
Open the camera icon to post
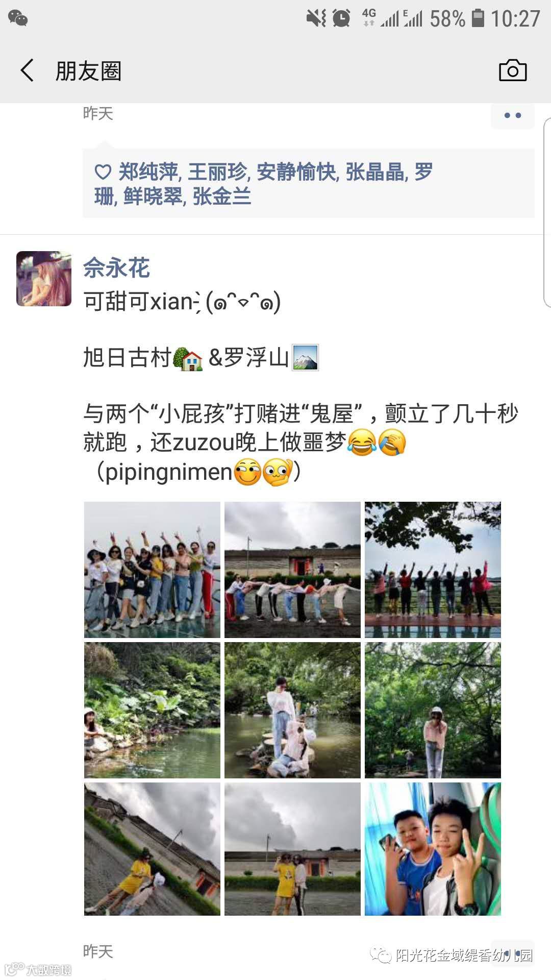pos(512,70)
